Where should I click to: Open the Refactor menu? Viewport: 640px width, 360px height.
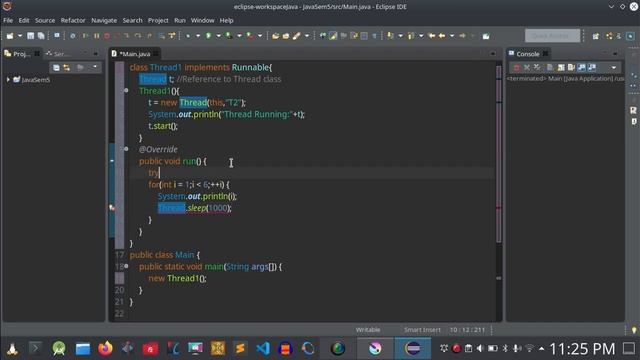coord(73,20)
